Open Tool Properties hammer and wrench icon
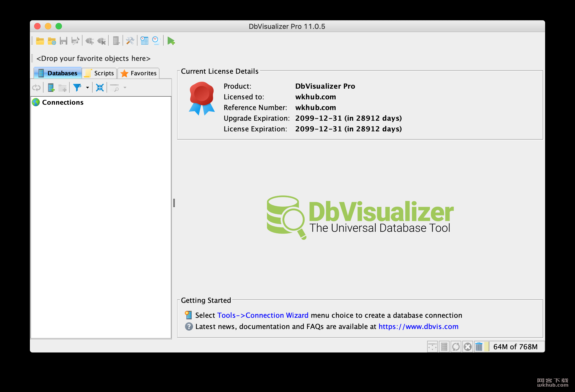This screenshot has height=392, width=575. tap(130, 41)
